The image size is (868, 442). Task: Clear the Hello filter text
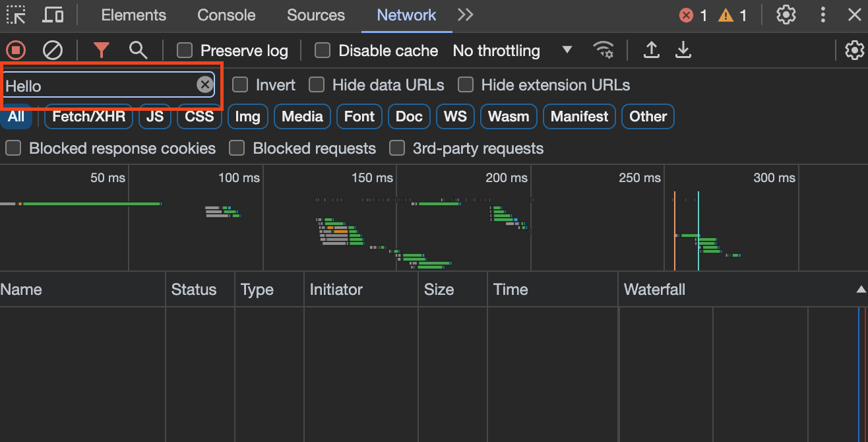[x=205, y=84]
